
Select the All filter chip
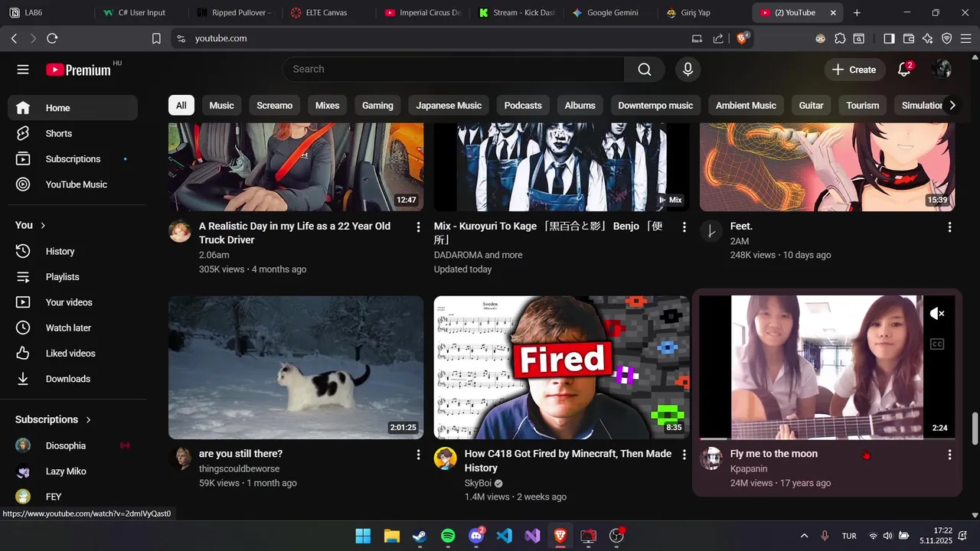tap(181, 106)
